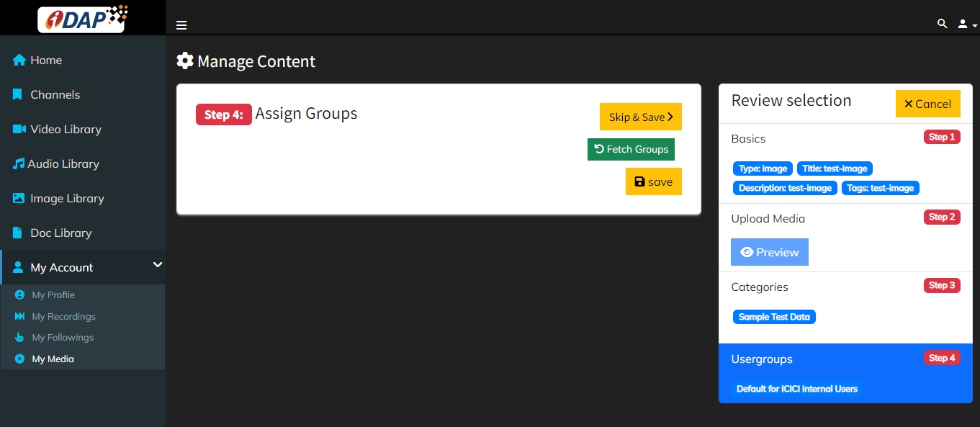Toggle the hamburger sidebar menu
The width and height of the screenshot is (980, 427).
tap(181, 25)
